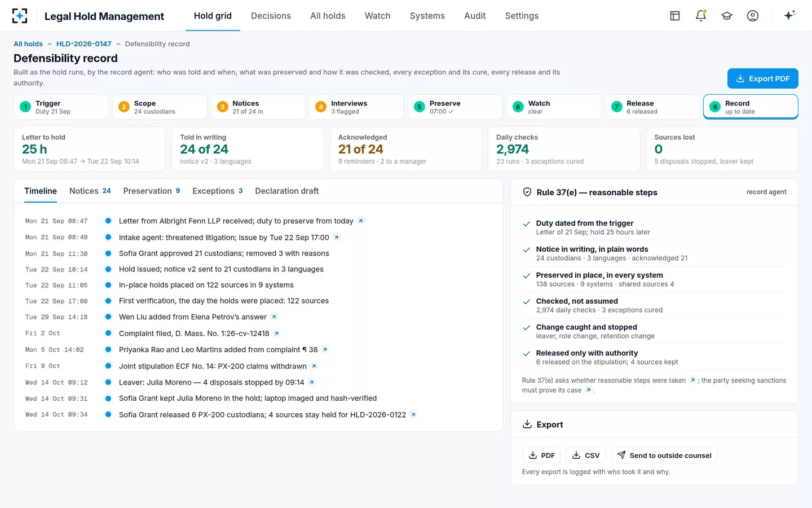812x508 pixels.
Task: Open the Told in writing card
Action: click(x=248, y=149)
